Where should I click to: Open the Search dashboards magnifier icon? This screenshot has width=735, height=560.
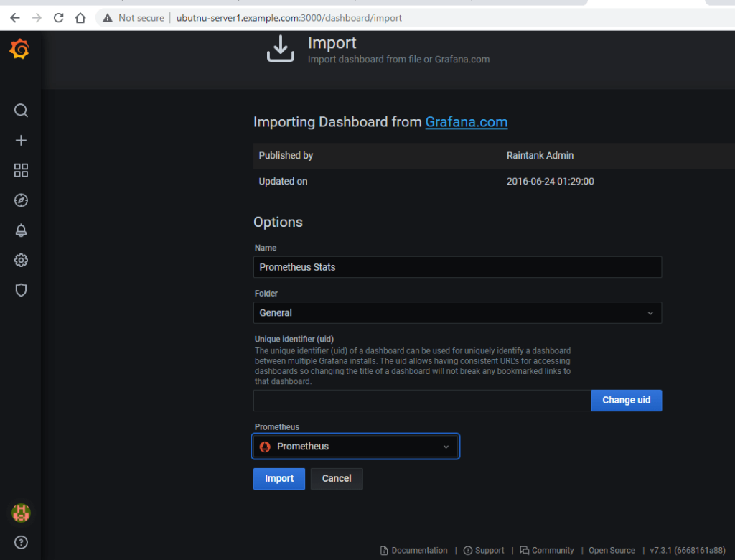tap(21, 111)
